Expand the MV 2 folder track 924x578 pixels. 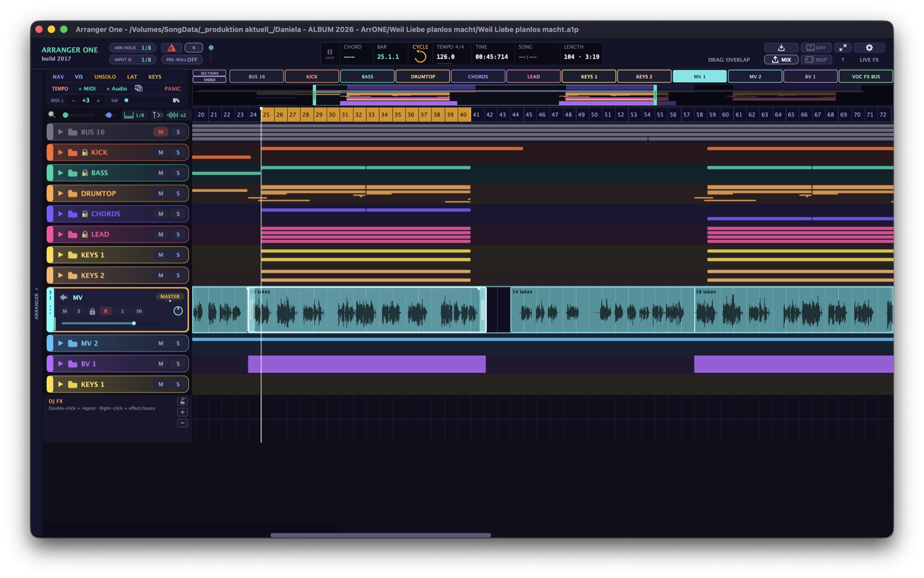coord(61,343)
